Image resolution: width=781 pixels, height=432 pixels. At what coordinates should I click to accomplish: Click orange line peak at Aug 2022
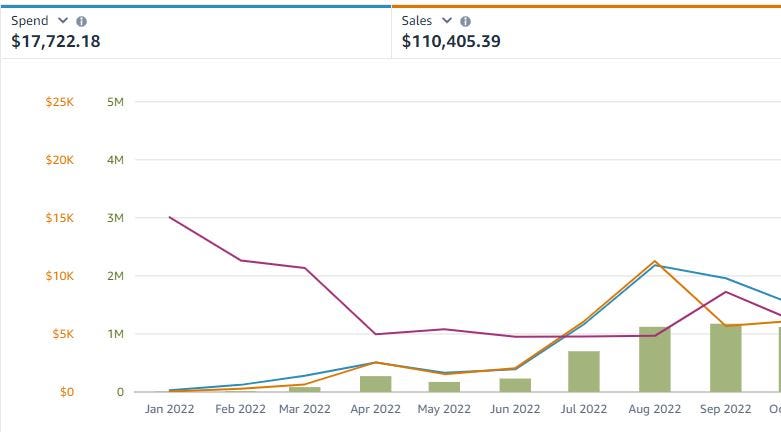point(655,261)
